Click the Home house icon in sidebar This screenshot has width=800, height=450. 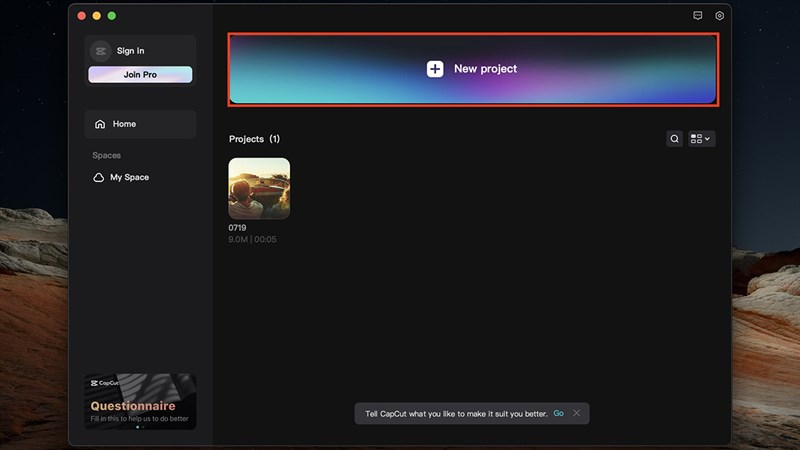click(x=100, y=124)
